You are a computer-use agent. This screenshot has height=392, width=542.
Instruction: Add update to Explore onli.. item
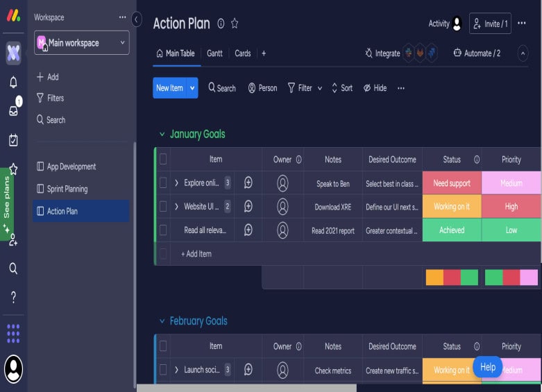[248, 182]
